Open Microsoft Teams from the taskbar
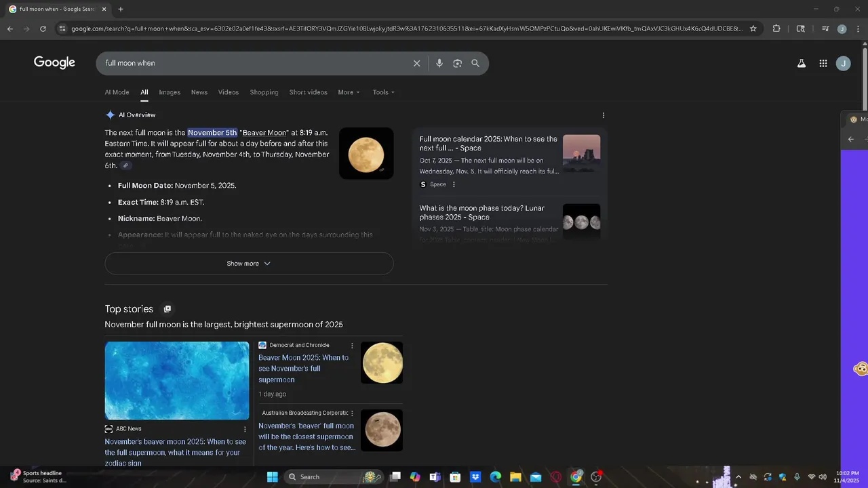The image size is (868, 488). [x=435, y=476]
